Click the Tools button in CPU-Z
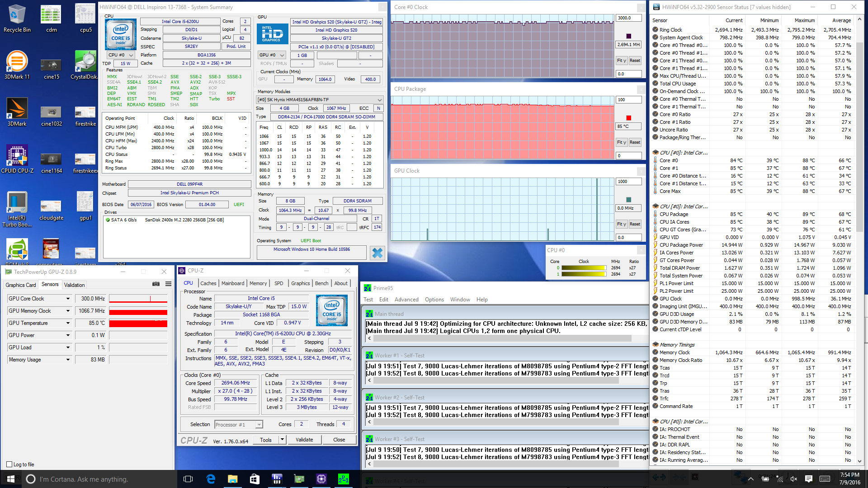Image resolution: width=868 pixels, height=488 pixels. tap(266, 440)
